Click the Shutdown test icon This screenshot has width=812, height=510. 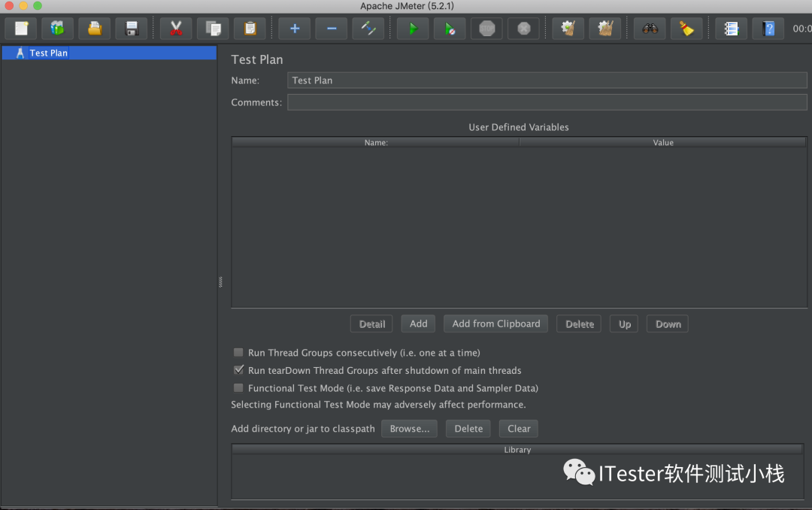point(524,29)
